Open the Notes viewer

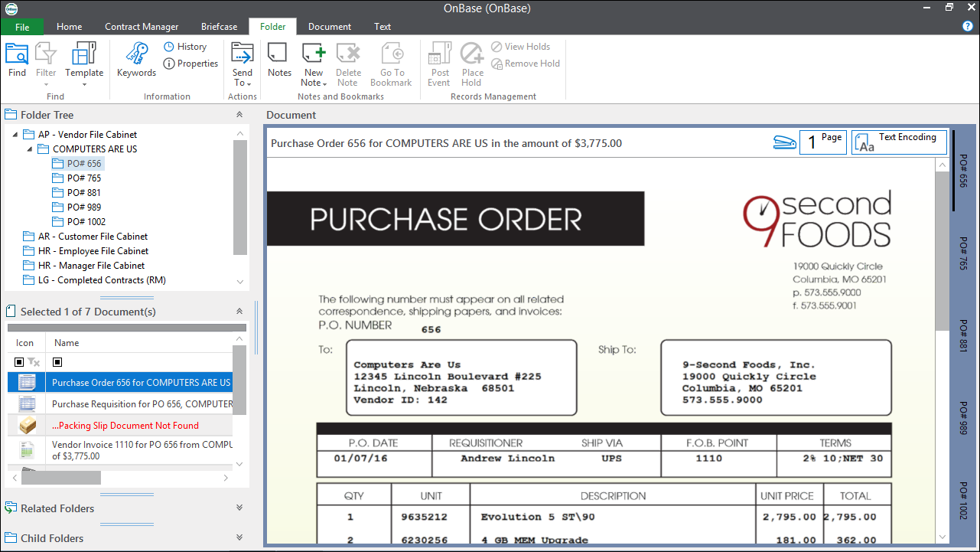click(x=279, y=60)
